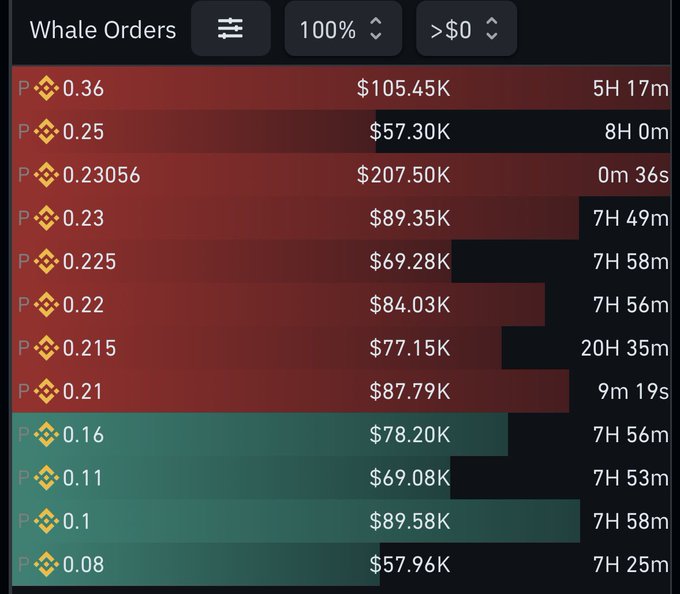Image resolution: width=680 pixels, height=594 pixels.
Task: Click the P marker in the 0.225 row
Action: pos(23,261)
